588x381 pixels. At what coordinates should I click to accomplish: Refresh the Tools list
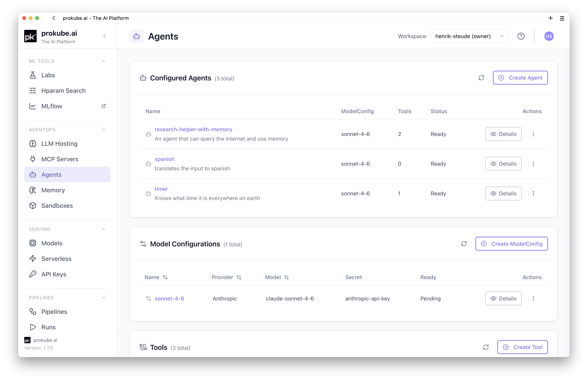pos(486,347)
